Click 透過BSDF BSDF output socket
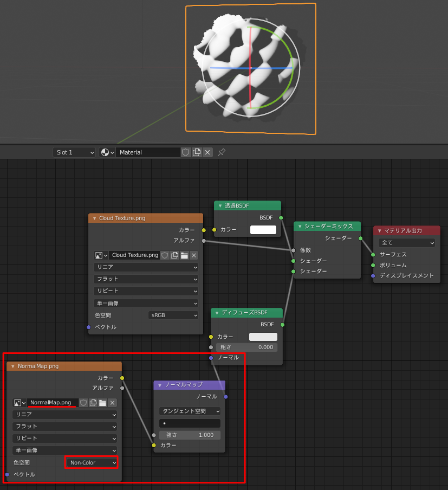Viewport: 448px width, 490px height. 281,218
